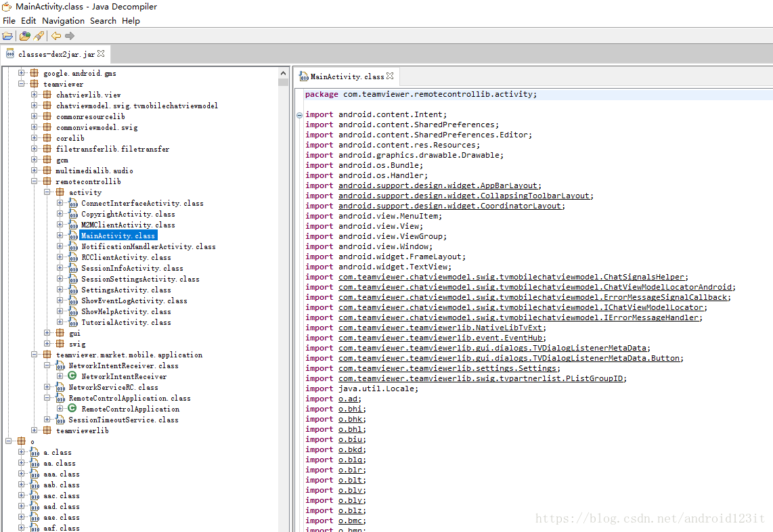This screenshot has width=773, height=532.
Task: Collapse the activity package node
Action: click(47, 192)
